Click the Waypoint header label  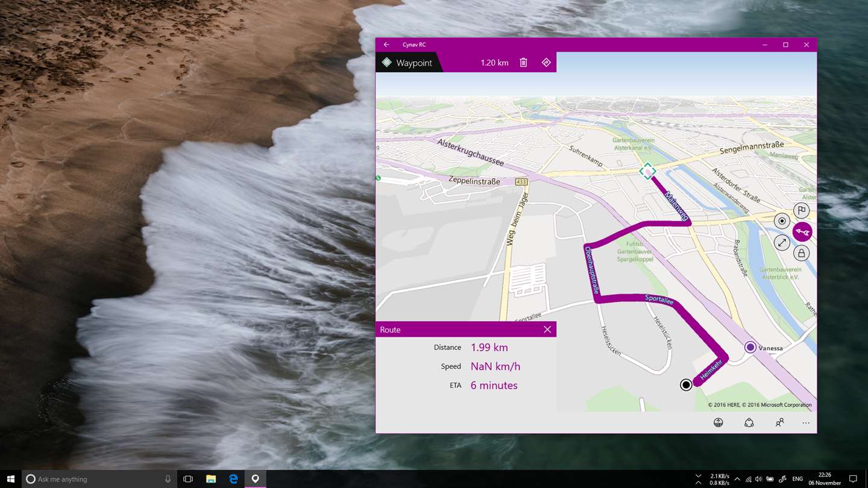click(x=414, y=63)
